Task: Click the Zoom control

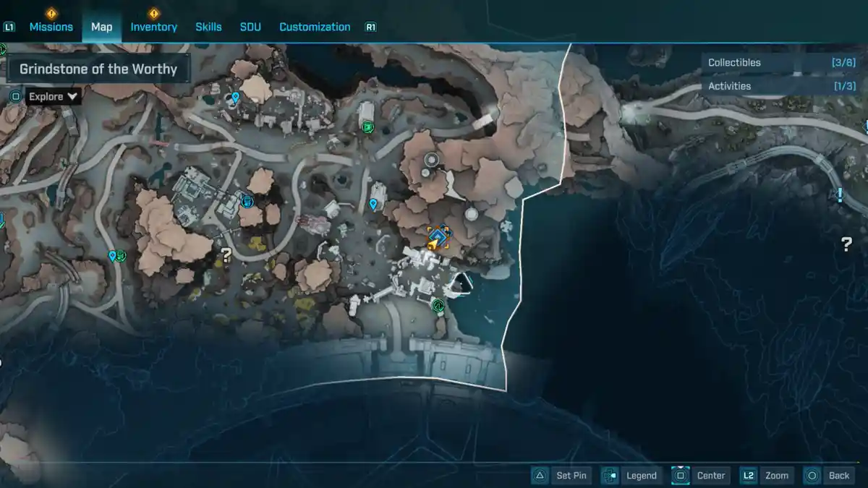Action: pyautogui.click(x=766, y=475)
